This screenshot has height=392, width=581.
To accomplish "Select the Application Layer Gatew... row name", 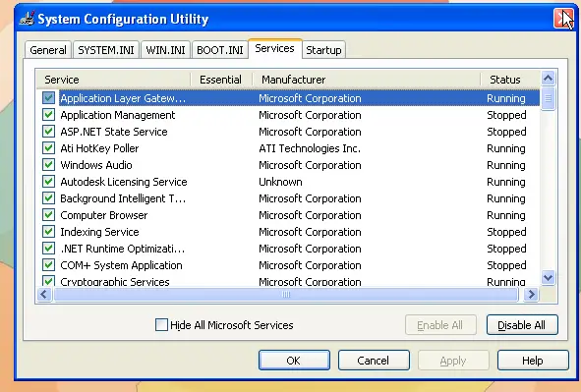I will click(123, 98).
